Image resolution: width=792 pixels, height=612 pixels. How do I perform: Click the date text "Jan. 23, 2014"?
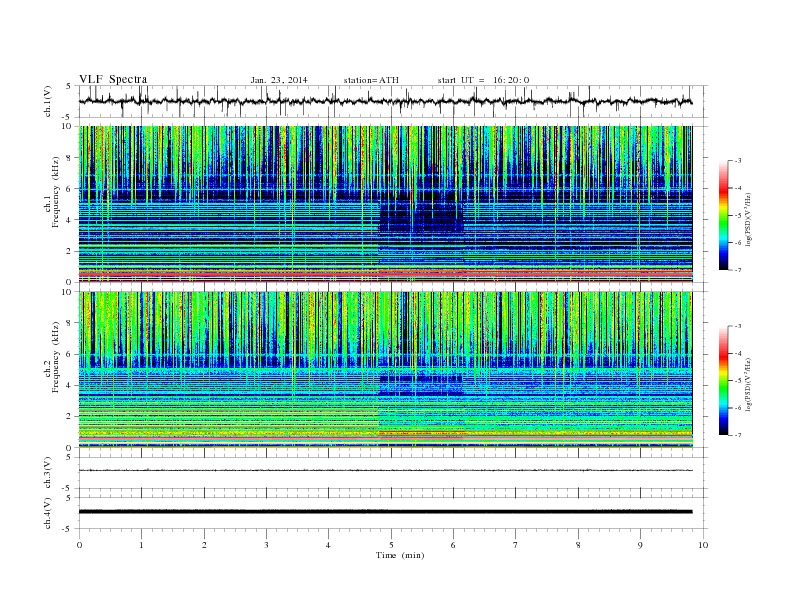click(x=279, y=80)
